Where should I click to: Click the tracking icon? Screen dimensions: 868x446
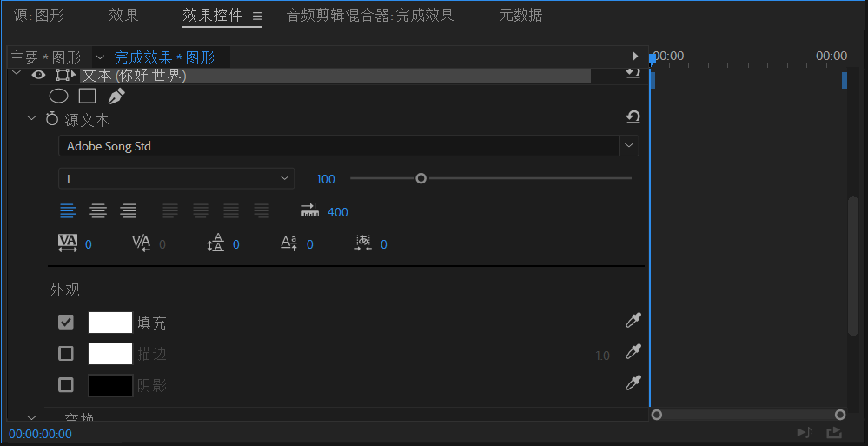[x=68, y=243]
